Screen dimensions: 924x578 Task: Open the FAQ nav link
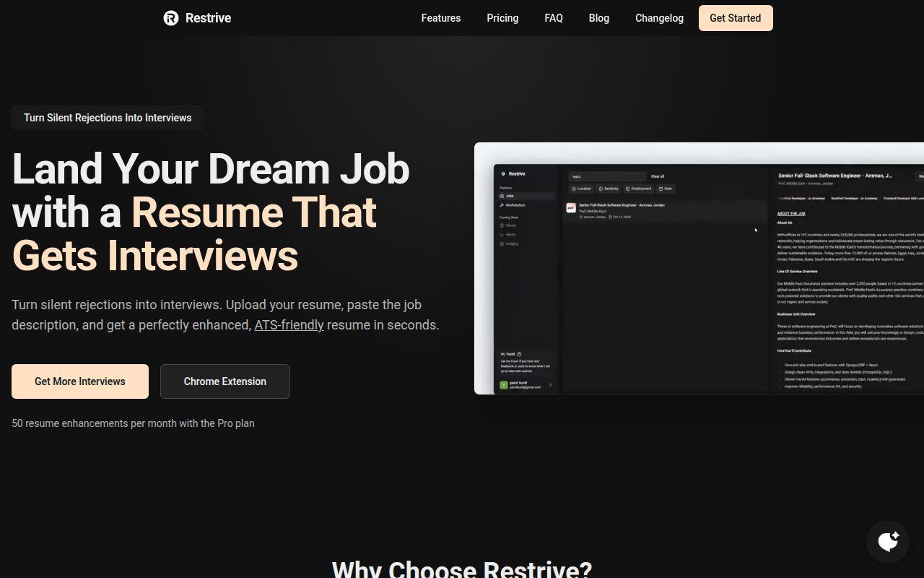(x=554, y=18)
